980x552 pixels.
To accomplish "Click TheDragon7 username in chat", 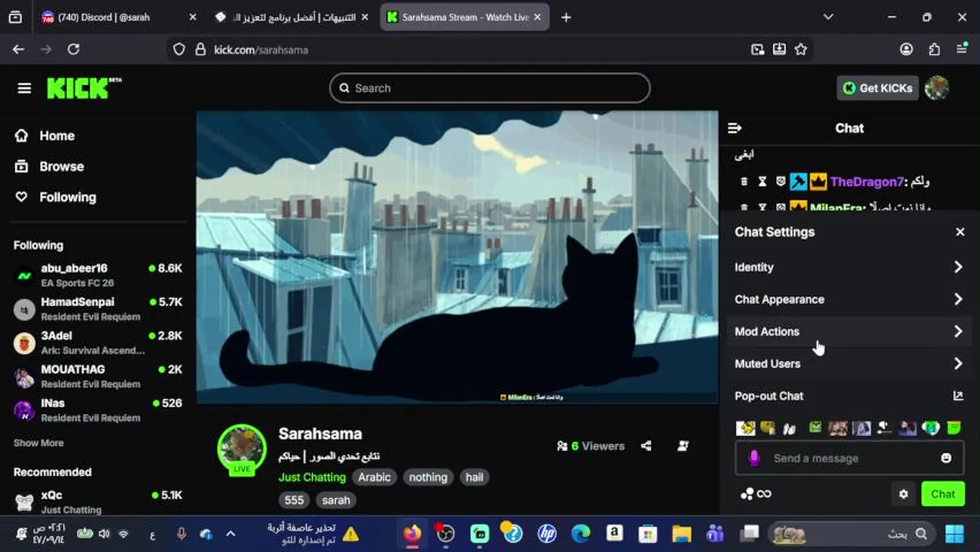I will pyautogui.click(x=867, y=182).
